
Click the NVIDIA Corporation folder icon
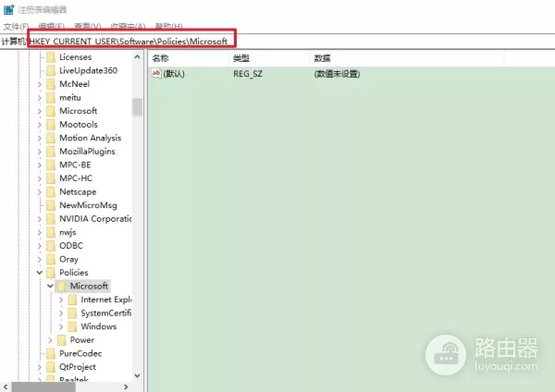pyautogui.click(x=50, y=219)
